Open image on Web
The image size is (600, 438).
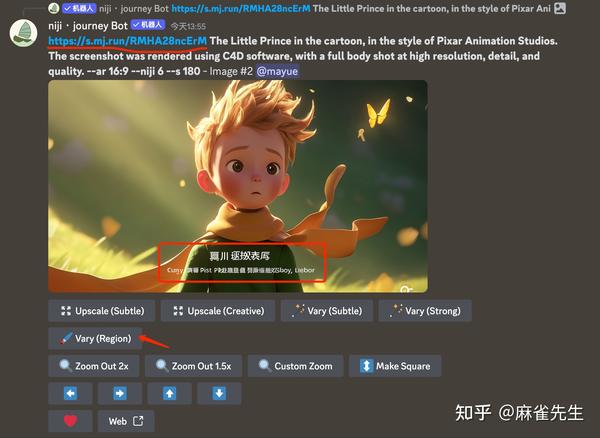pos(126,421)
